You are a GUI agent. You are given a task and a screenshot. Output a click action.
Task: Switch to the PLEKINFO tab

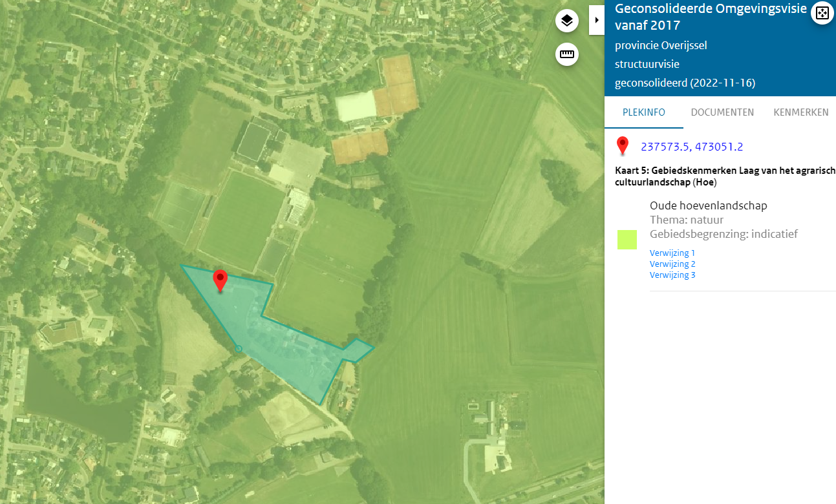[x=643, y=112]
